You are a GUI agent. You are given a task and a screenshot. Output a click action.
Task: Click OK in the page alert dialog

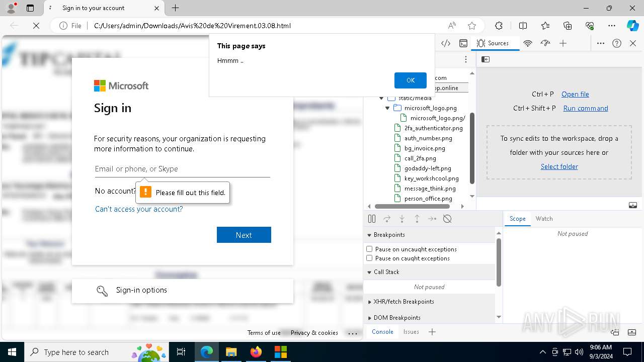point(411,80)
